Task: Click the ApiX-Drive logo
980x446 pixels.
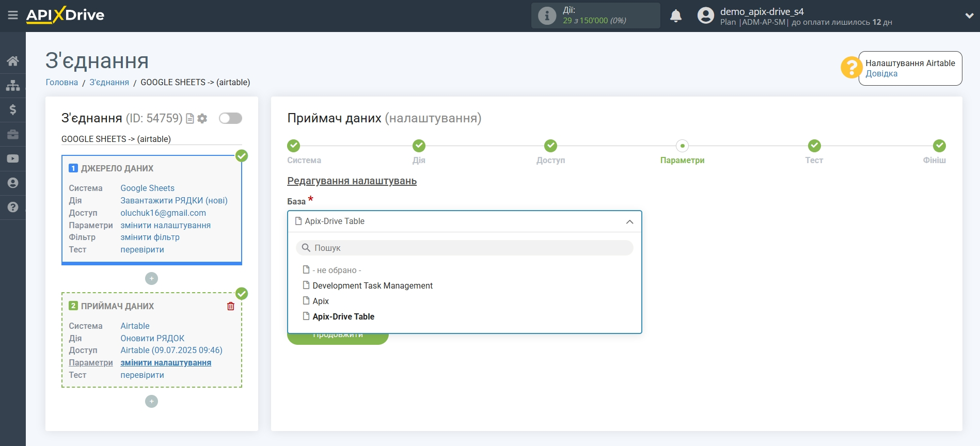Action: (65, 15)
